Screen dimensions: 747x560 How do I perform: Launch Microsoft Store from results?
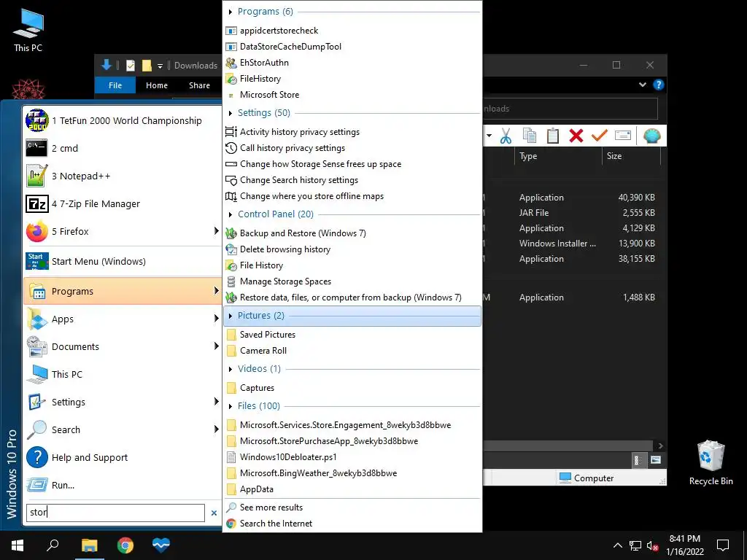(x=352, y=95)
